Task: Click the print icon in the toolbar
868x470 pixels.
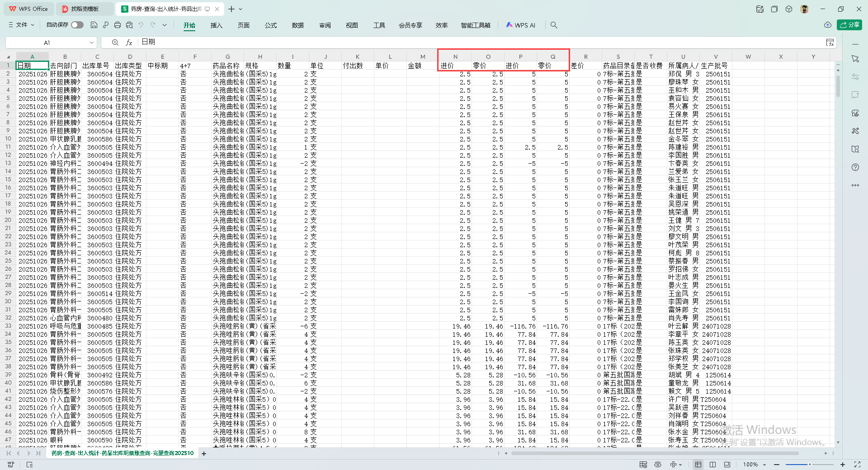Action: point(118,25)
